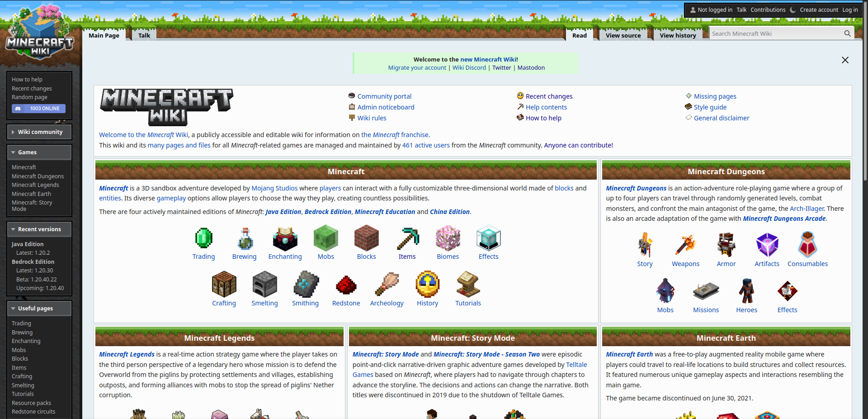Select the Read tab
The height and width of the screenshot is (419, 868).
[x=580, y=35]
